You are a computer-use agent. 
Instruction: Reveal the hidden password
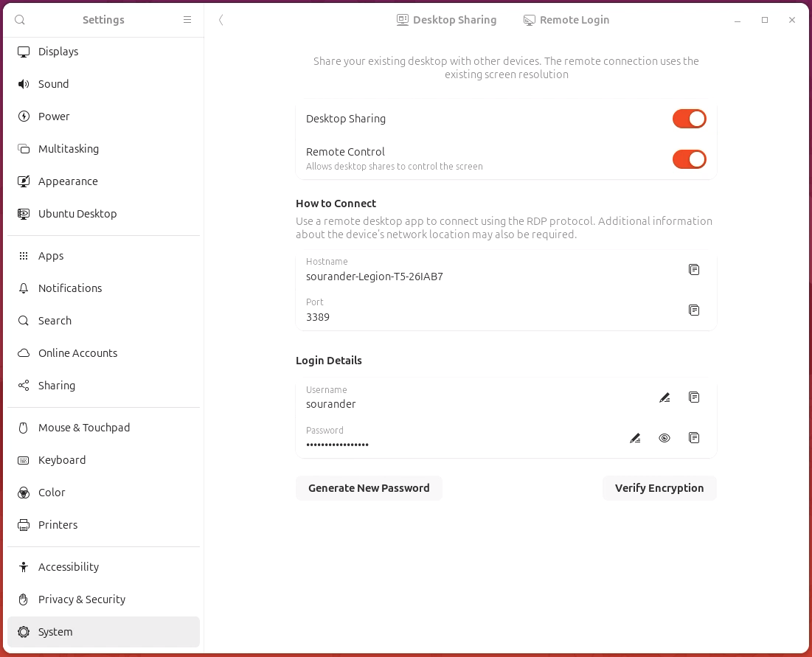(x=664, y=437)
